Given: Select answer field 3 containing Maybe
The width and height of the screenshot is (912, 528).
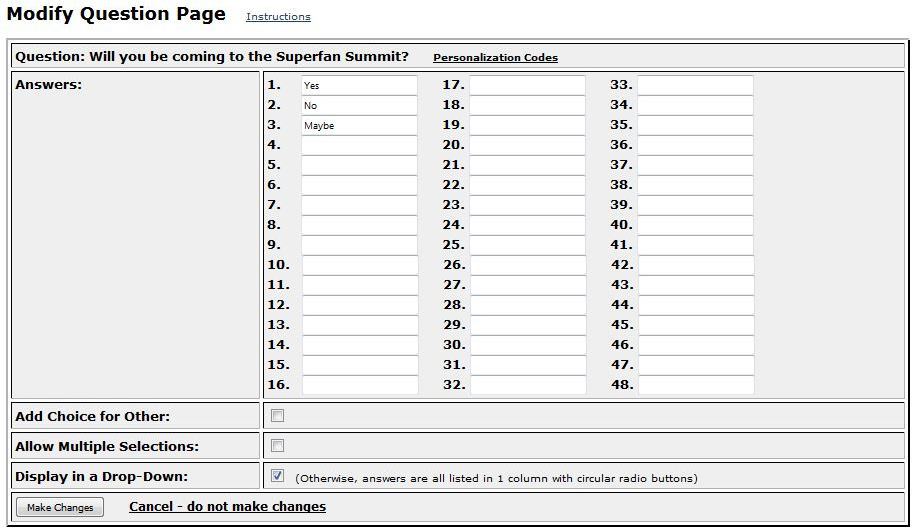Looking at the screenshot, I should coord(359,125).
